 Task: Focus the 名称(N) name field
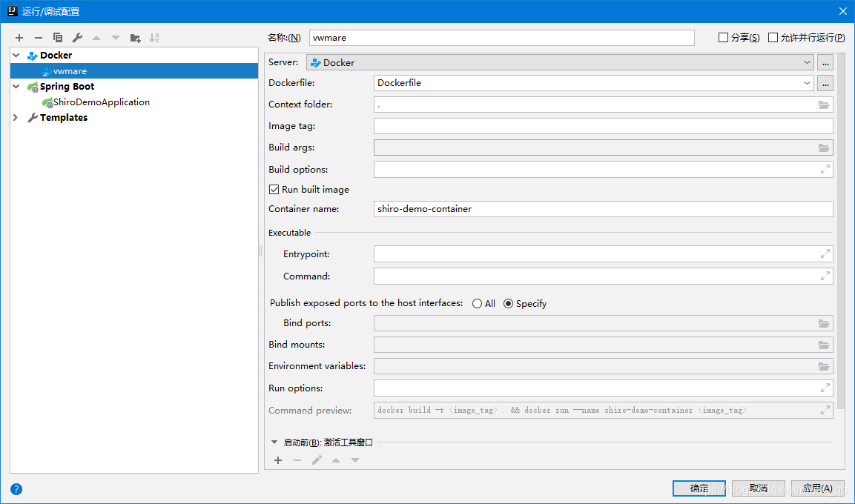coord(502,38)
